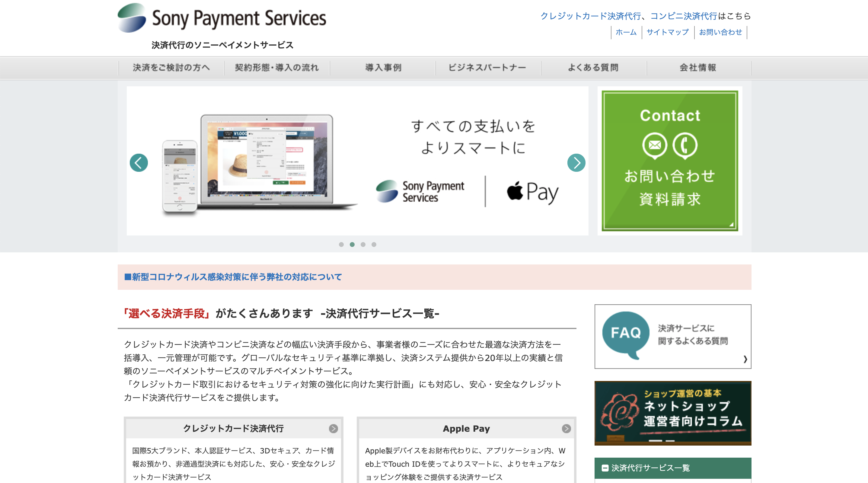This screenshot has width=868, height=483.
Task: Click arrow icon on Apple Pay card
Action: tap(566, 428)
